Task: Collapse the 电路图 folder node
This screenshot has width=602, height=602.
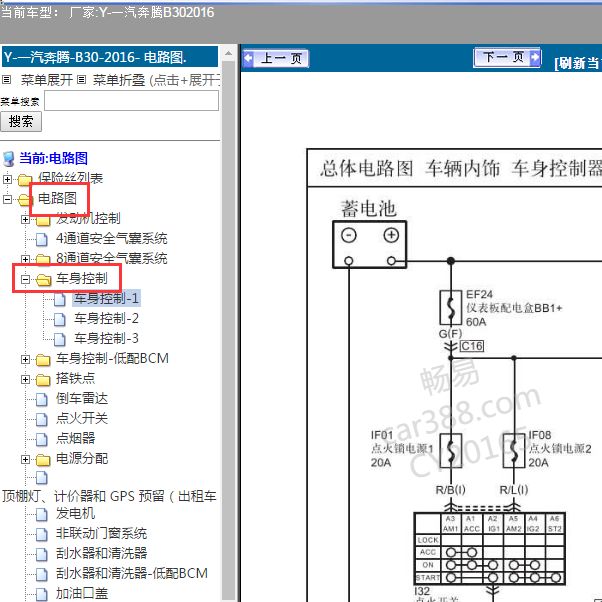Action: pyautogui.click(x=7, y=199)
